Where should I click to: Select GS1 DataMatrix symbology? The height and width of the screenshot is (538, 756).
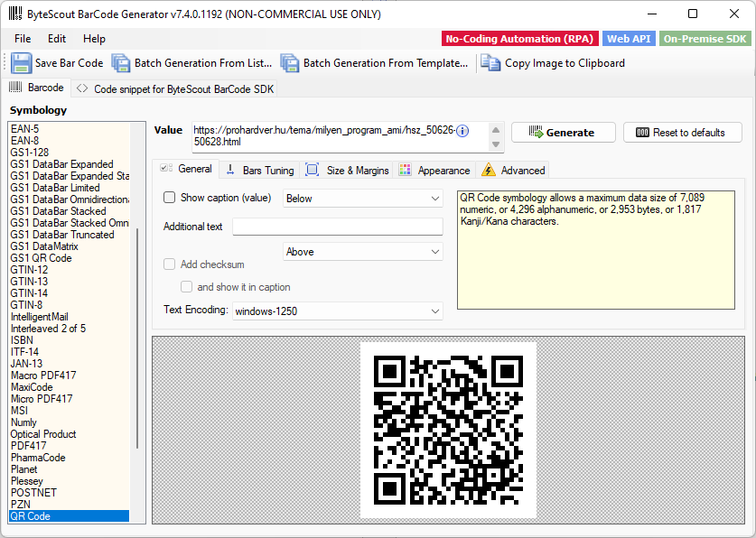69,246
